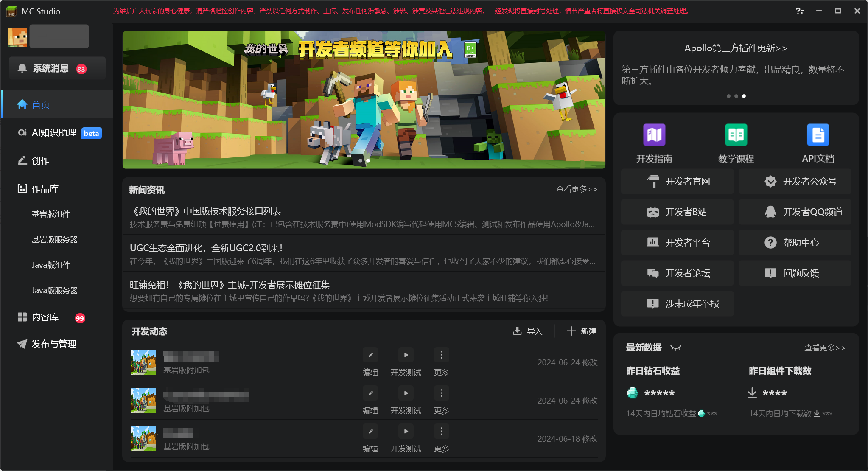The width and height of the screenshot is (868, 471).
Task: Select 基岩版服务器 sub-item
Action: tap(55, 239)
